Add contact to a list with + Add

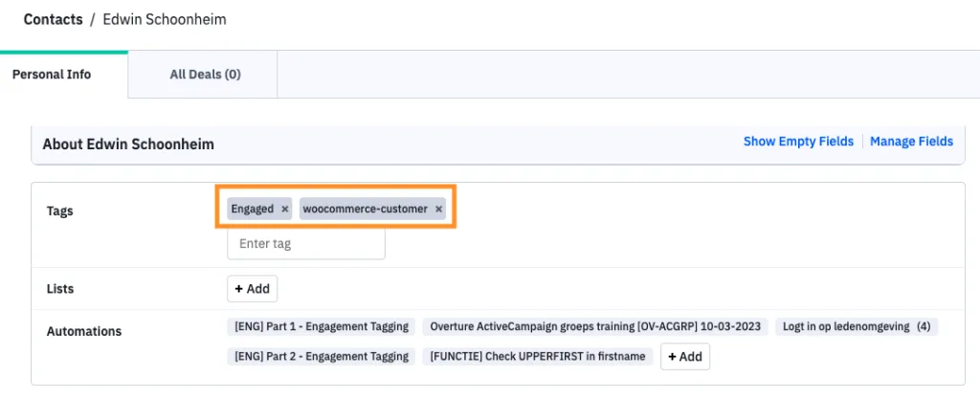(x=252, y=289)
